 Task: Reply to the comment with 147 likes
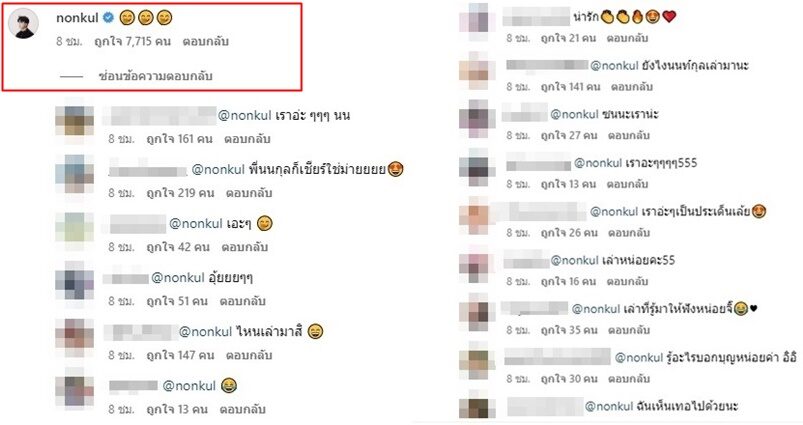(x=249, y=355)
